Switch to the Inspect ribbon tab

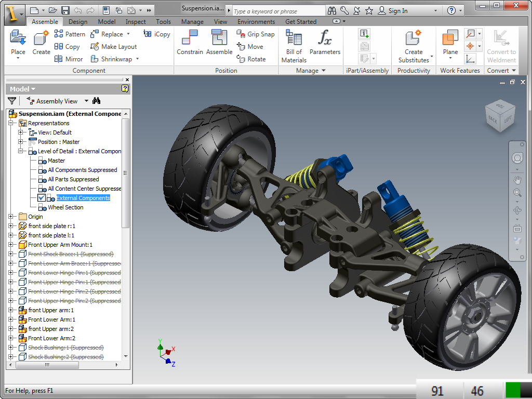(x=135, y=21)
